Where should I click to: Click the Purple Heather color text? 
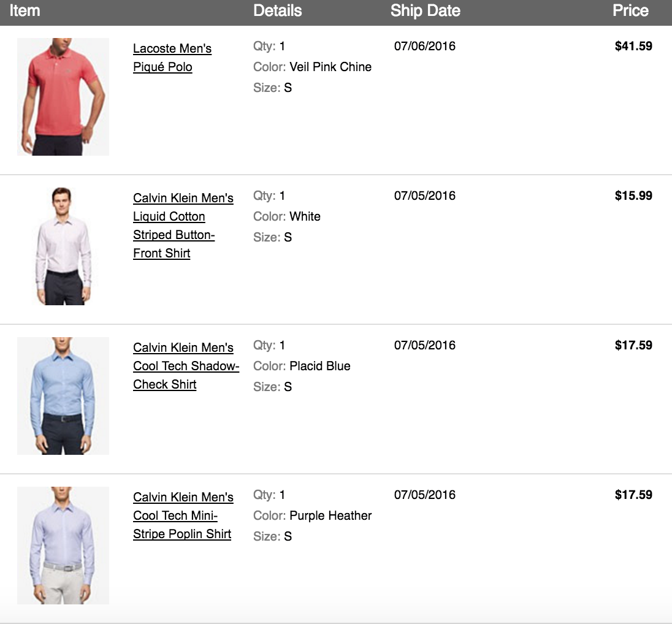[x=330, y=516]
